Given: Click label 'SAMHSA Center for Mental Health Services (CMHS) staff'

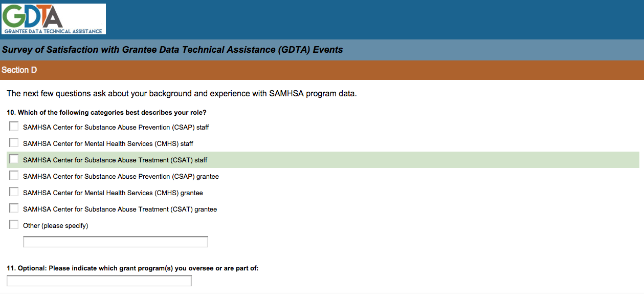Looking at the screenshot, I should (x=108, y=144).
